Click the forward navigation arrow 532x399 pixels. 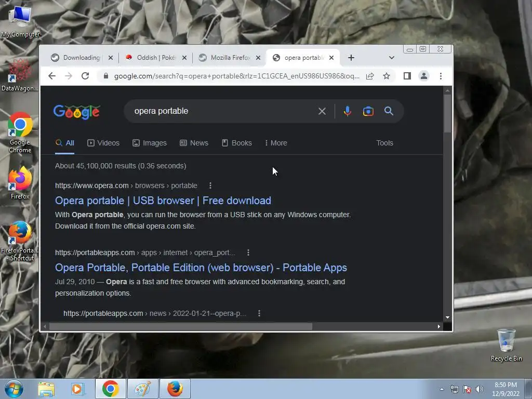[x=69, y=76]
